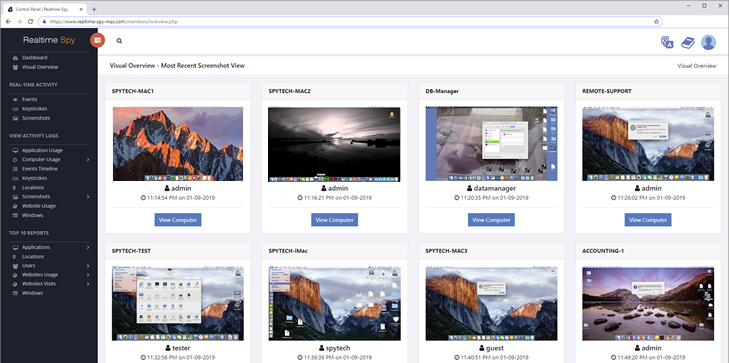The image size is (729, 363).
Task: Open a new browser tab with plus
Action: point(94,9)
